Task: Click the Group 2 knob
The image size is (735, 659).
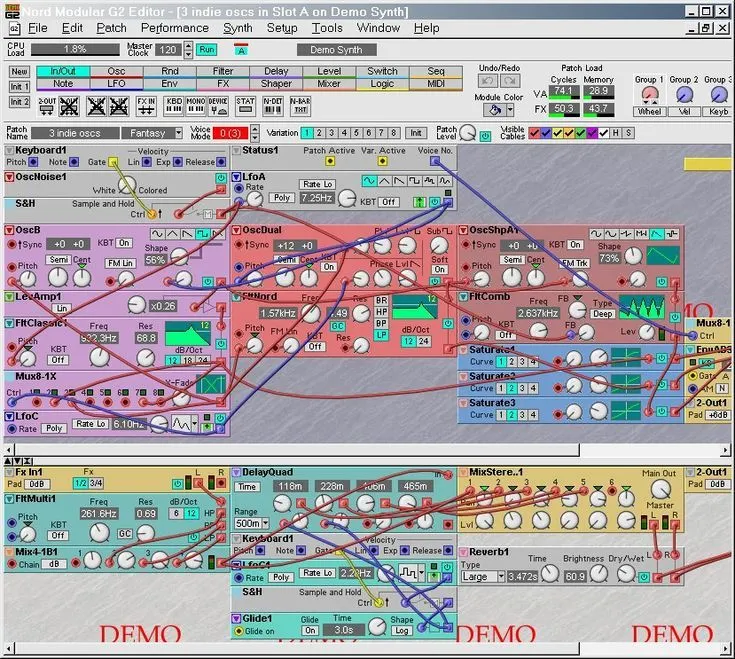Action: [684, 95]
